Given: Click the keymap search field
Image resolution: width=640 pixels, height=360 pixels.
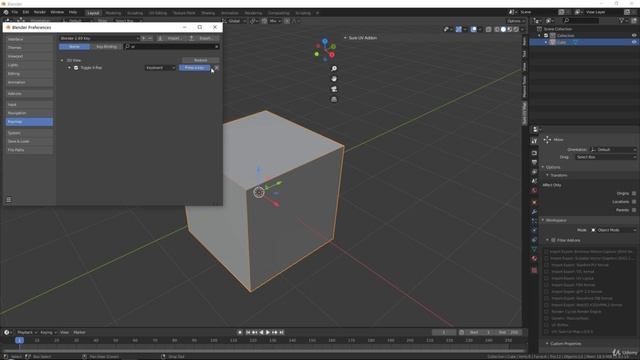Looking at the screenshot, I should pos(171,47).
